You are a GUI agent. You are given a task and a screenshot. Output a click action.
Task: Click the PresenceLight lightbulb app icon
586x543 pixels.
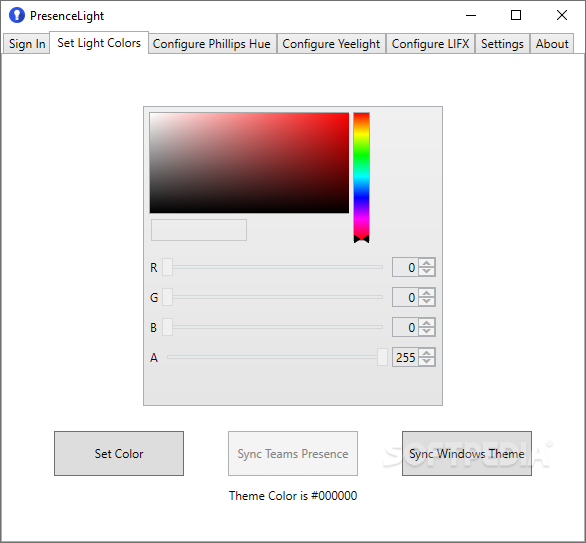[x=17, y=15]
